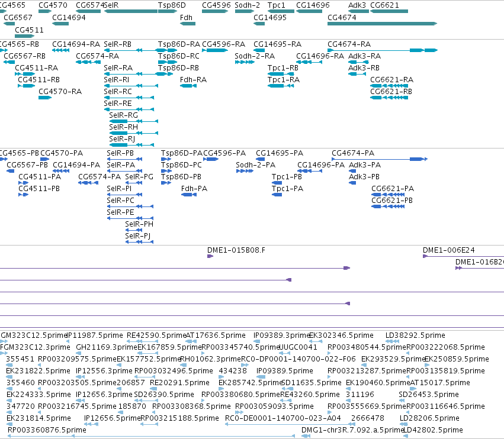Select transcript SelR-RJ label

(x=122, y=139)
